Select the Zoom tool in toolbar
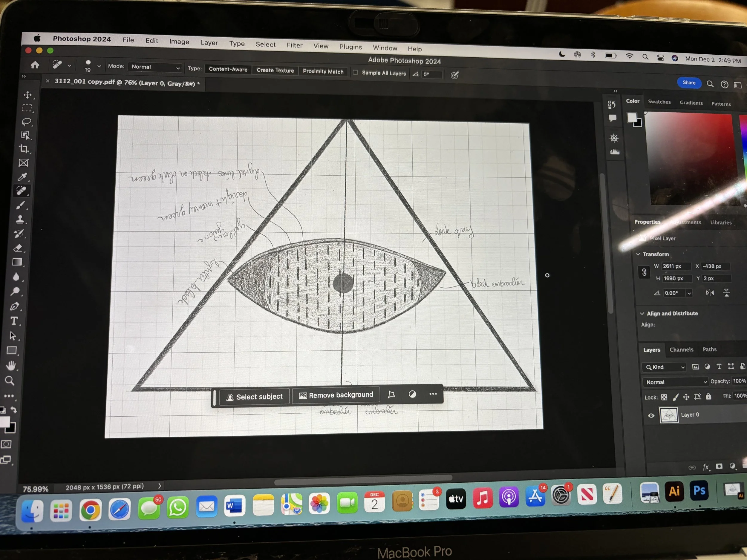 10,381
